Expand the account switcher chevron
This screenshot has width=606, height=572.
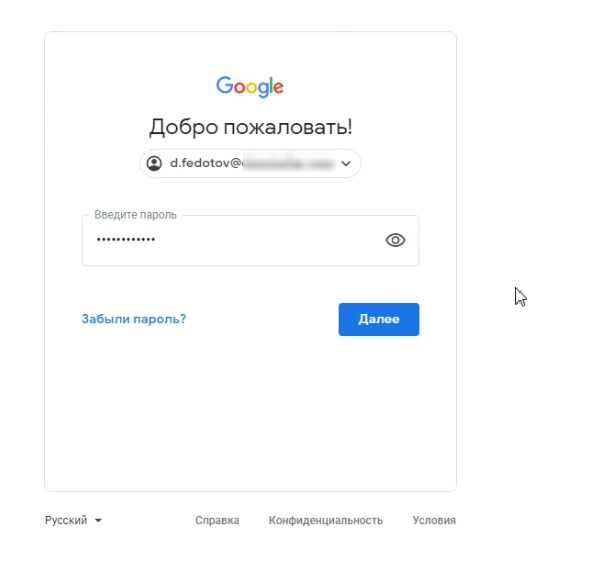coord(346,163)
